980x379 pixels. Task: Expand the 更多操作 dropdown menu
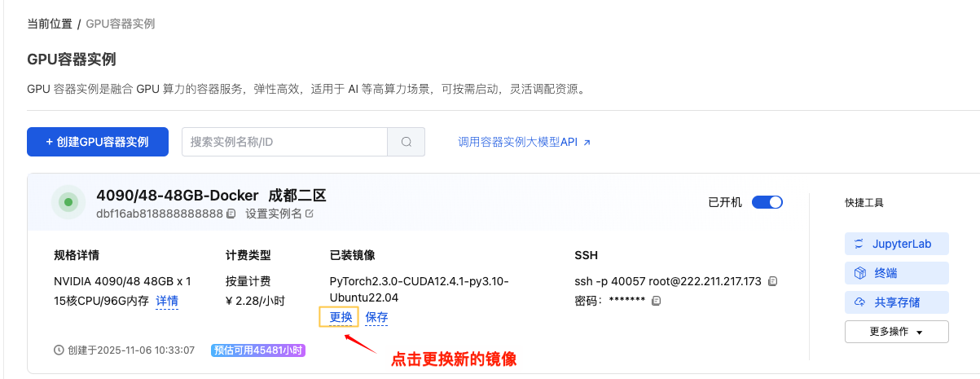[896, 332]
